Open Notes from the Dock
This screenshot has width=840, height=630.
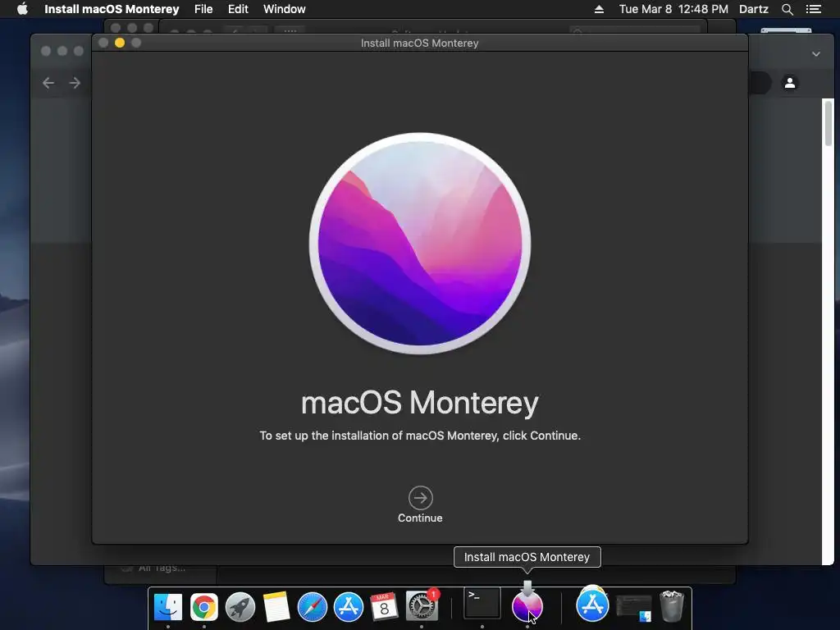click(x=276, y=606)
